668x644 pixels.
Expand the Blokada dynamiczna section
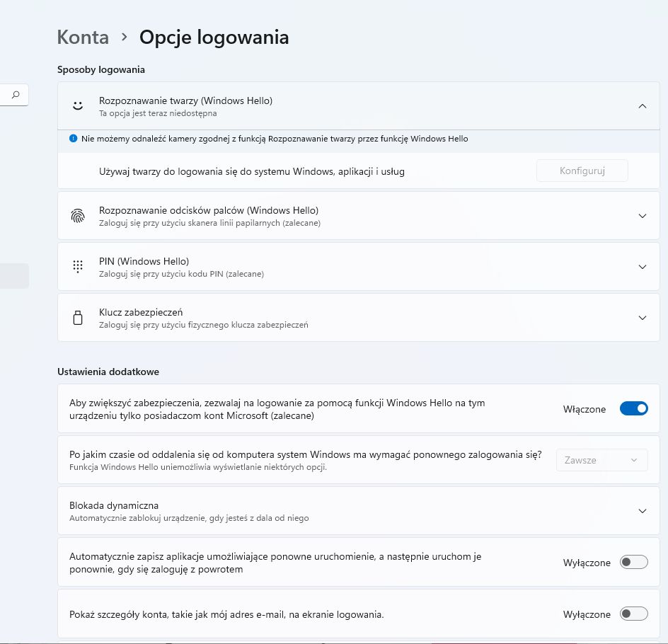(x=642, y=511)
